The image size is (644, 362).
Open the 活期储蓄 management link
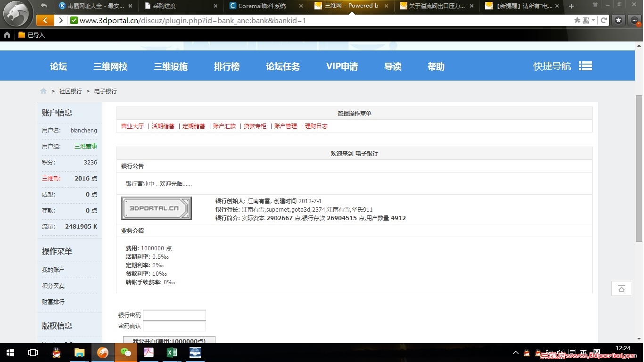163,126
